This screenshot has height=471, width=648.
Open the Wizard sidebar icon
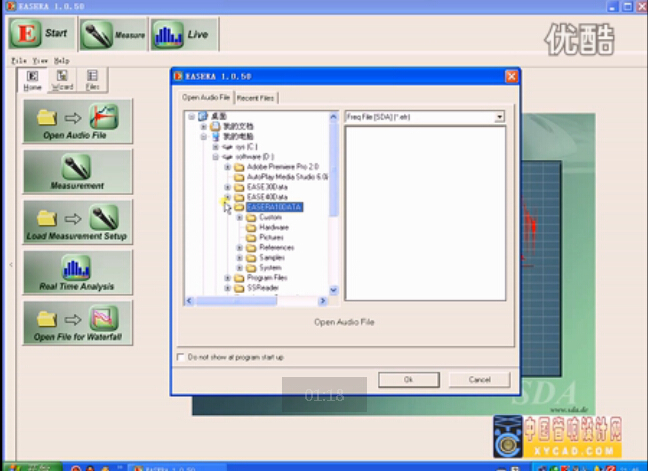coord(62,80)
